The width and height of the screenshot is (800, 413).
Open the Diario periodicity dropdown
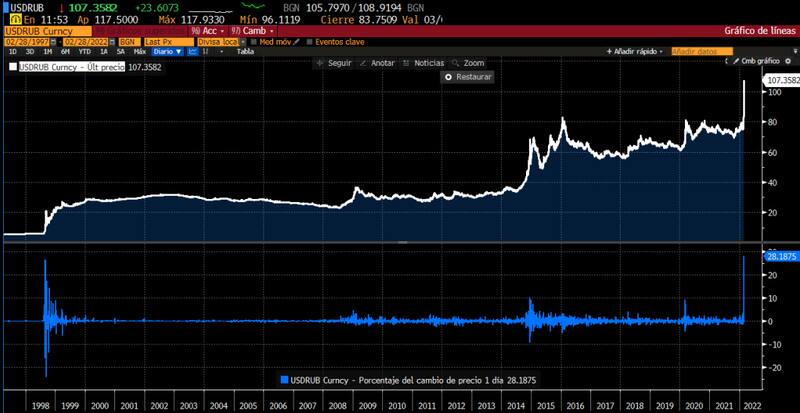[165, 50]
